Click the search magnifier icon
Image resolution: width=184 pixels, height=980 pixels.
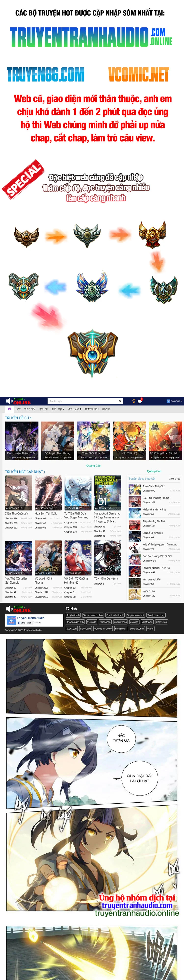(120, 401)
